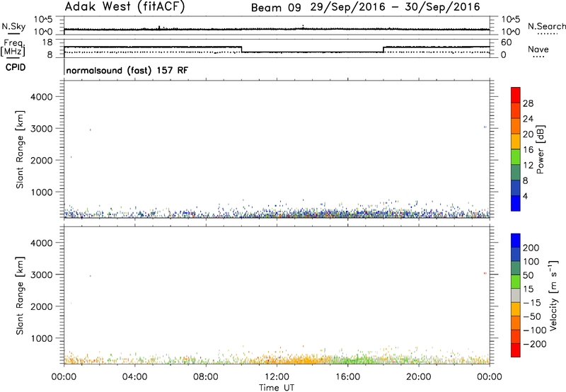The height and width of the screenshot is (392, 566).
Task: Click the 'Nave' legend label
Action: coord(538,49)
